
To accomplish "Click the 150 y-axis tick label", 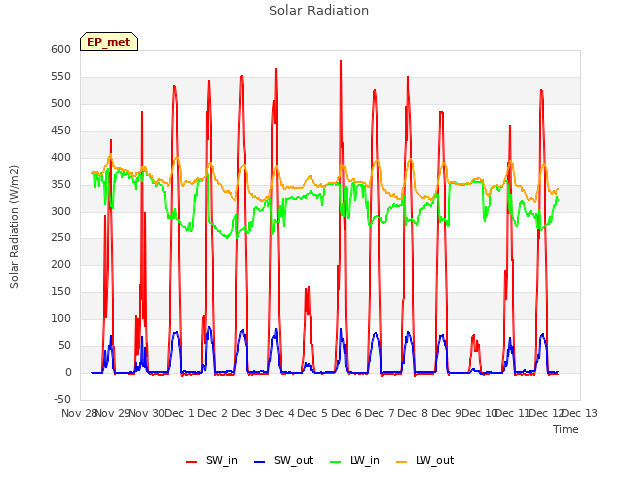I will coord(61,291).
